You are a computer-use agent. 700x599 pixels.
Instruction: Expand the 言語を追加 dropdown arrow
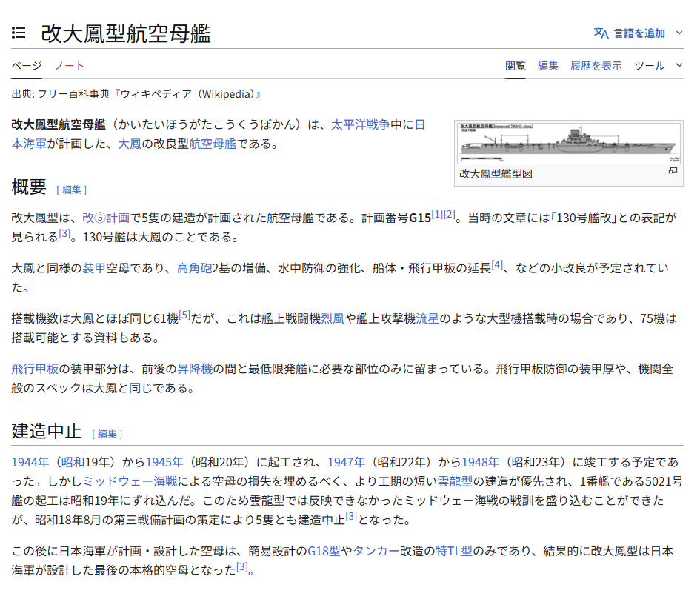[679, 33]
